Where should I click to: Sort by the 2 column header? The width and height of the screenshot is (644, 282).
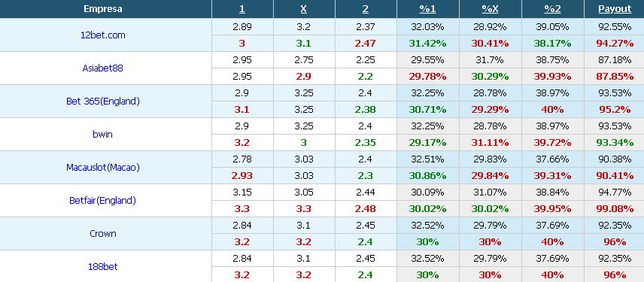click(x=366, y=9)
